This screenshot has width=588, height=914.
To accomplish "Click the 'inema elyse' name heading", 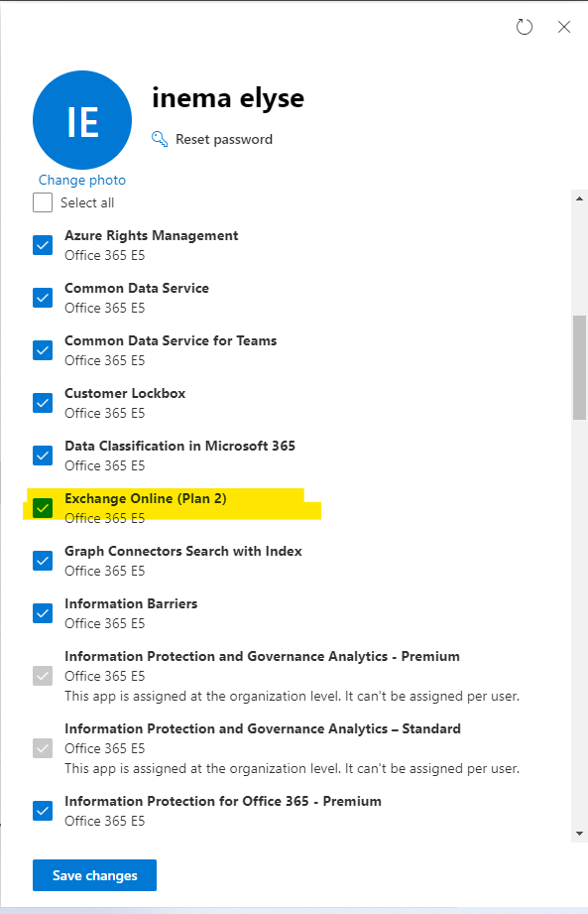I will (x=228, y=98).
